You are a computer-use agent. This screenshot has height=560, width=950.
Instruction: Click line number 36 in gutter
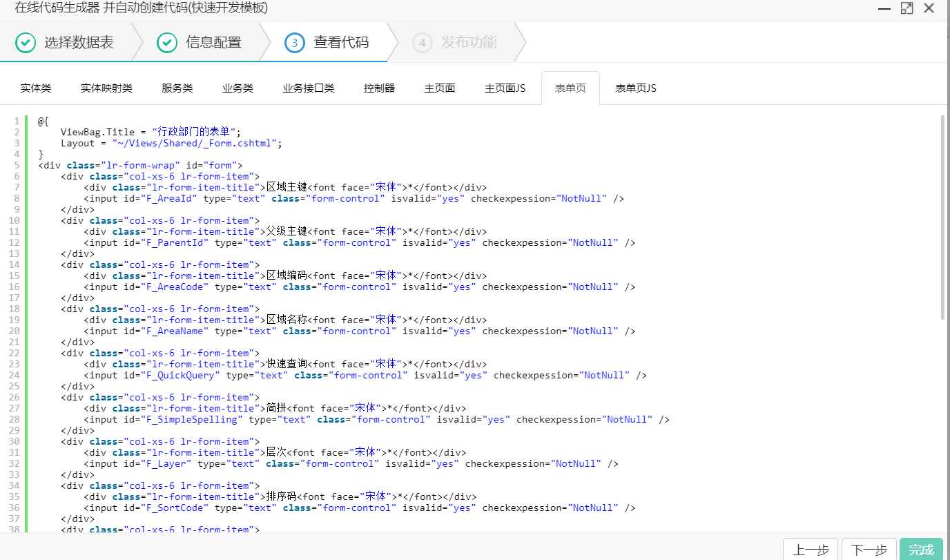click(14, 508)
